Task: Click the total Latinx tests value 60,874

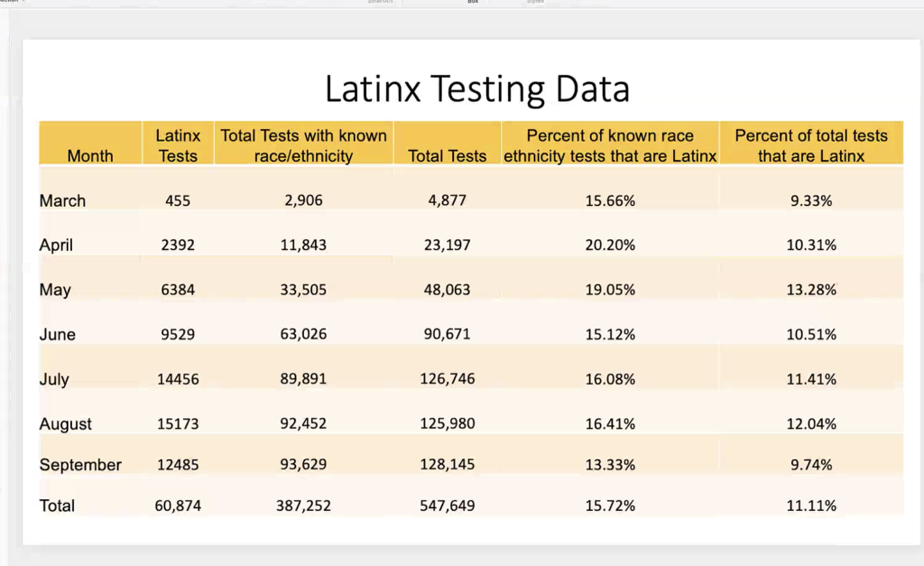Action: pyautogui.click(x=178, y=506)
